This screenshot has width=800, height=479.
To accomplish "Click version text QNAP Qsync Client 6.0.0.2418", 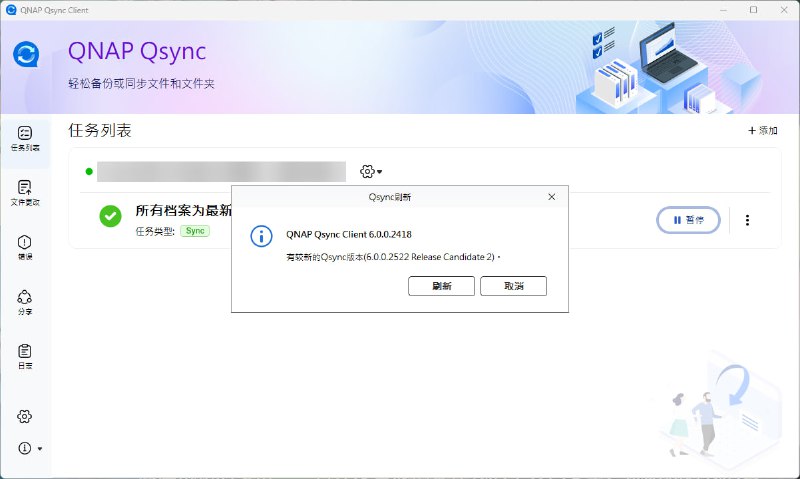I will pyautogui.click(x=348, y=235).
